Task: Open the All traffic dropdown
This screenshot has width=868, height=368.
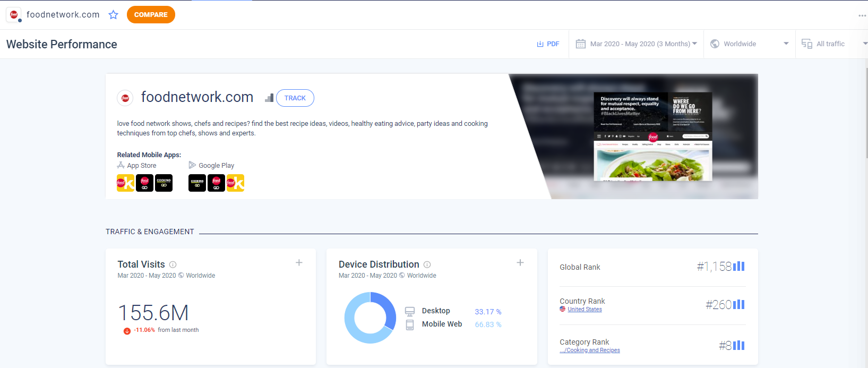Action: 832,44
